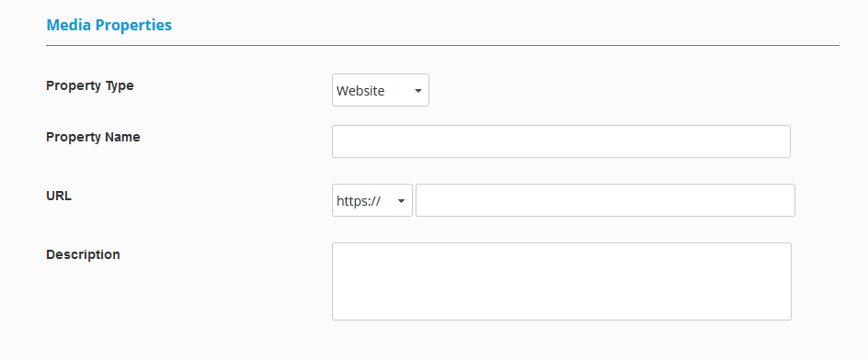This screenshot has height=360, width=868.
Task: Select the Website value in Property Type
Action: [360, 91]
